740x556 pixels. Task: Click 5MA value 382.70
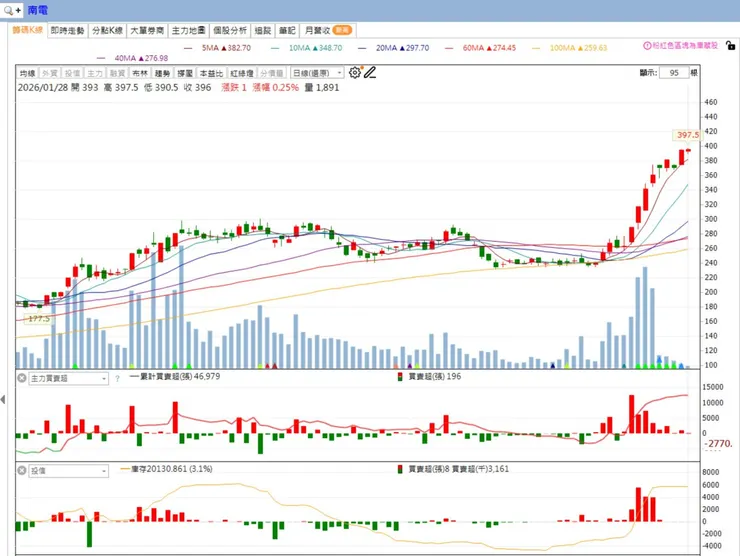pyautogui.click(x=239, y=48)
